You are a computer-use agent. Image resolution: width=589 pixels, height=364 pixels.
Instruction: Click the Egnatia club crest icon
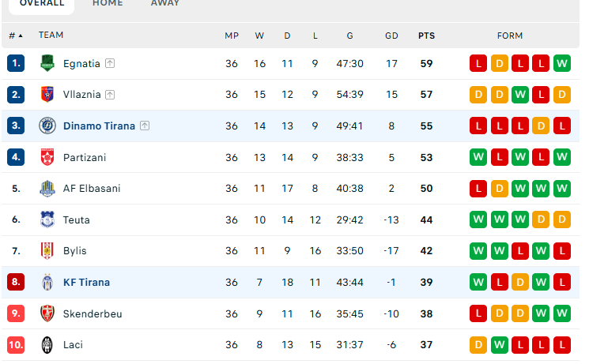tap(47, 63)
